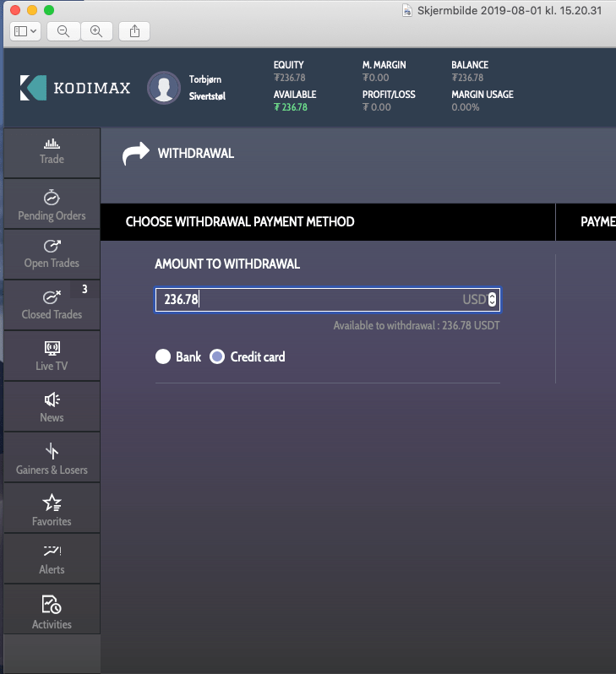Show Gainers & Losers
The image size is (616, 674).
[x=52, y=459]
